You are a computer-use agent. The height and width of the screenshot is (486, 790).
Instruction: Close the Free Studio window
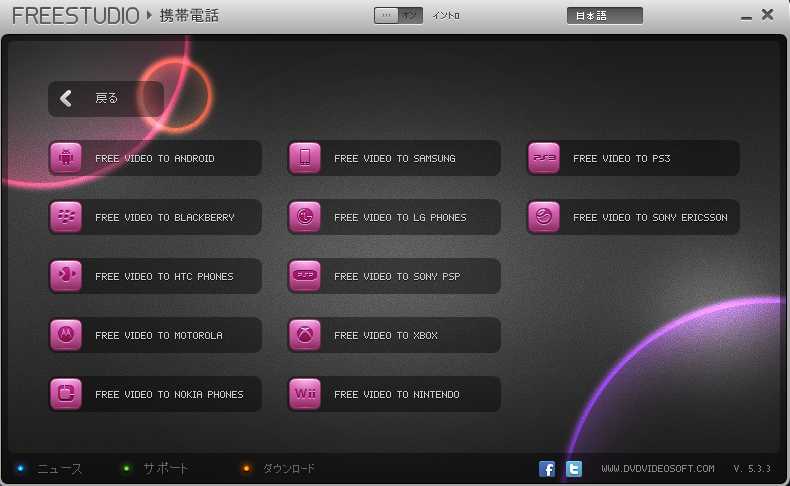point(767,15)
